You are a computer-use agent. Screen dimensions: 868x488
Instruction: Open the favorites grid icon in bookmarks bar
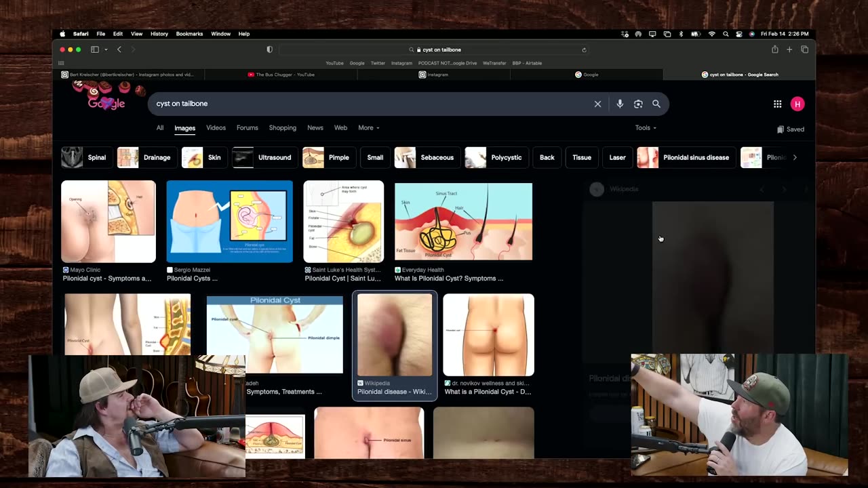click(61, 63)
